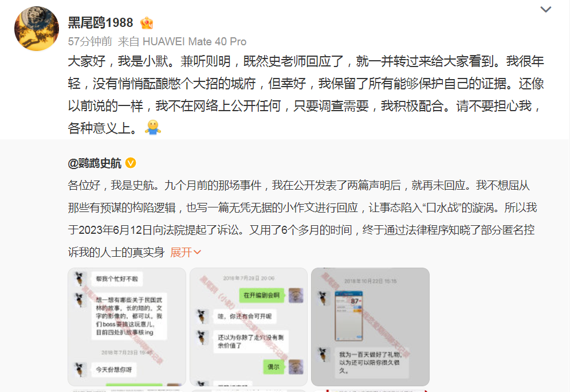Click the HUAWEI Mate 40 Pro source
Image resolution: width=570 pixels, height=392 pixels.
pyautogui.click(x=194, y=41)
